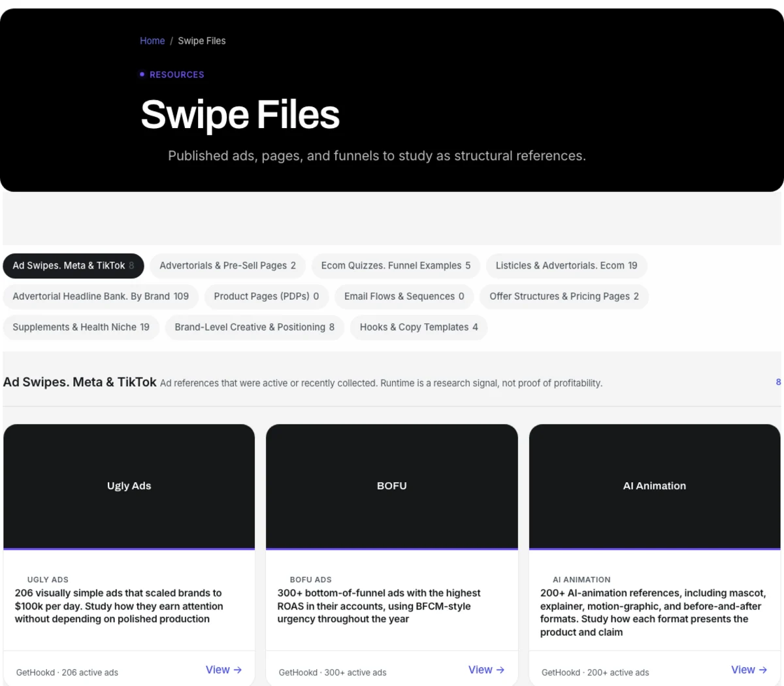The image size is (784, 686).
Task: Click View link on BOFU card
Action: pyautogui.click(x=486, y=670)
